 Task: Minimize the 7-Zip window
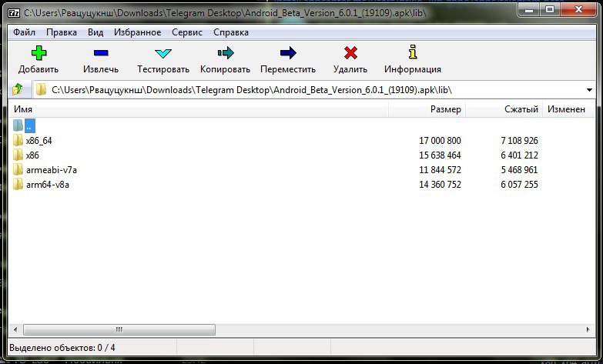pyautogui.click(x=529, y=9)
